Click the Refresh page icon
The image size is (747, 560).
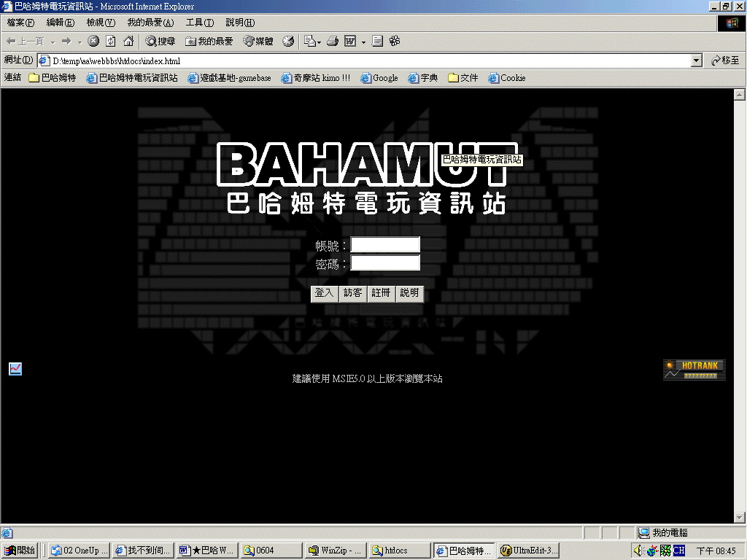pos(111,42)
